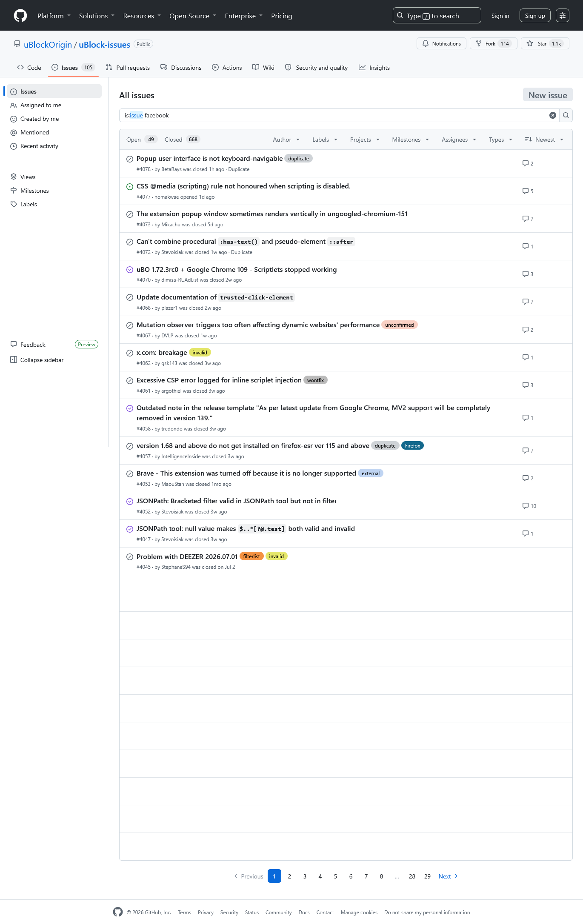Switch to the Wiki tab
The height and width of the screenshot is (924, 583).
click(x=263, y=68)
